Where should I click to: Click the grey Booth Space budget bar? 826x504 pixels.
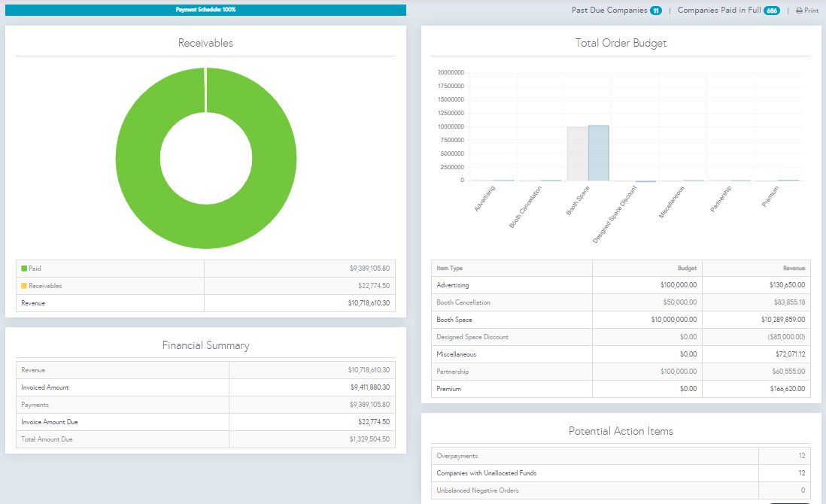click(577, 154)
